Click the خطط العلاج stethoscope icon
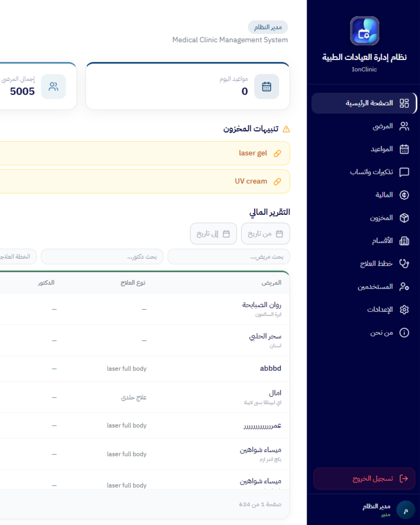 tap(404, 263)
